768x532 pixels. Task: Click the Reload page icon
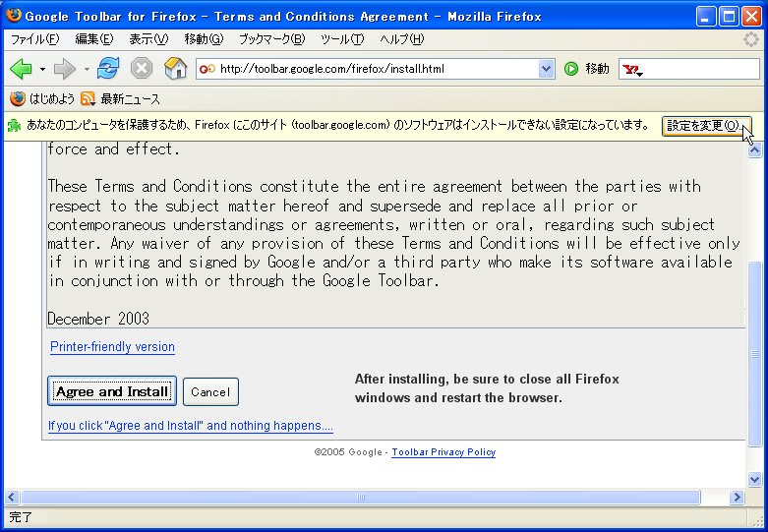point(108,69)
